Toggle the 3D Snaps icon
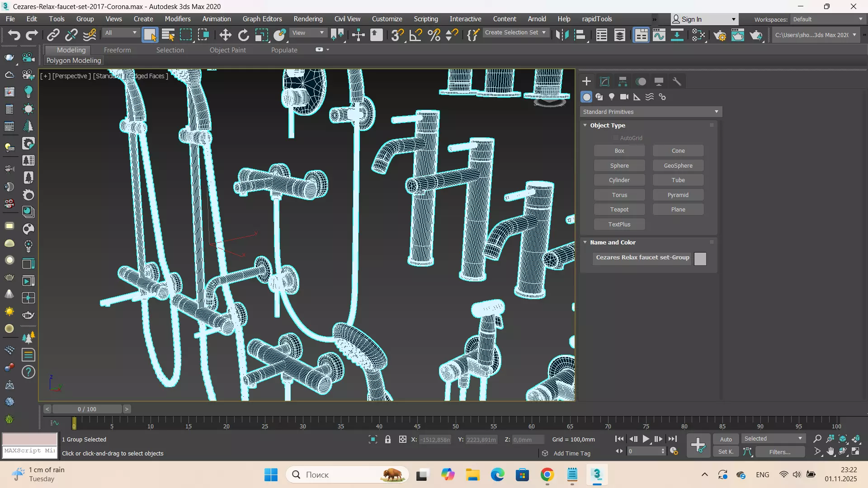This screenshot has width=868, height=488. (397, 35)
